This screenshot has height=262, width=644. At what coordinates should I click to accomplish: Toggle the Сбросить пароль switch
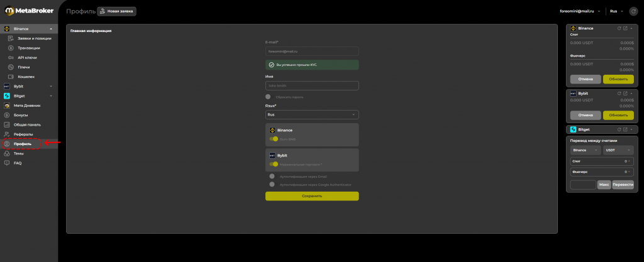(x=268, y=97)
